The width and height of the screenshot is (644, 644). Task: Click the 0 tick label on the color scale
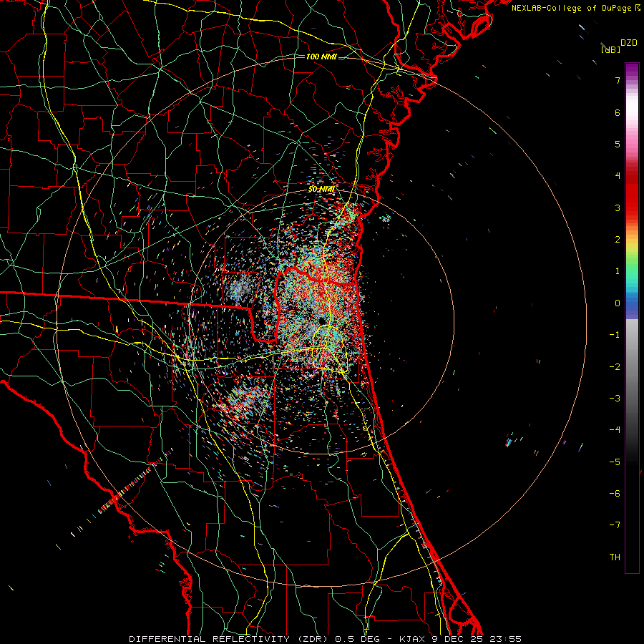coord(618,303)
